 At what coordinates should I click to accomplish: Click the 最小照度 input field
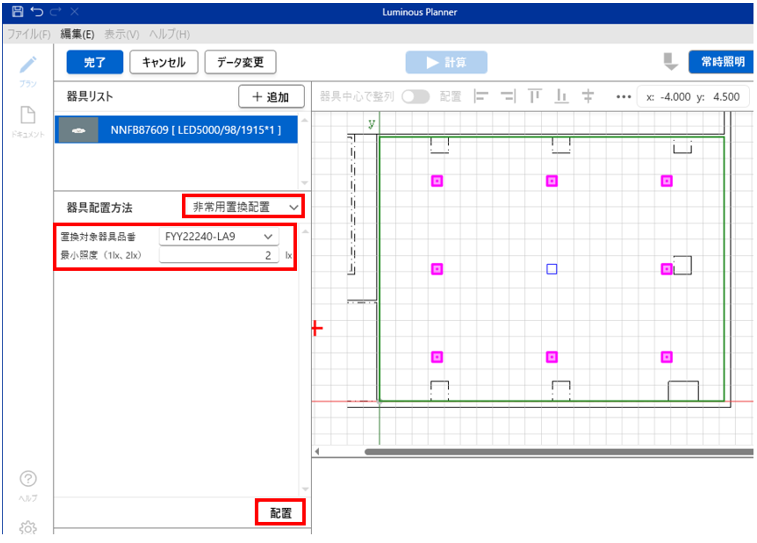pos(218,256)
